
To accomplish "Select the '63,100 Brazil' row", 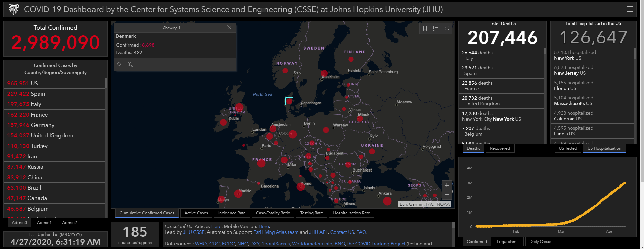I will click(x=54, y=188).
